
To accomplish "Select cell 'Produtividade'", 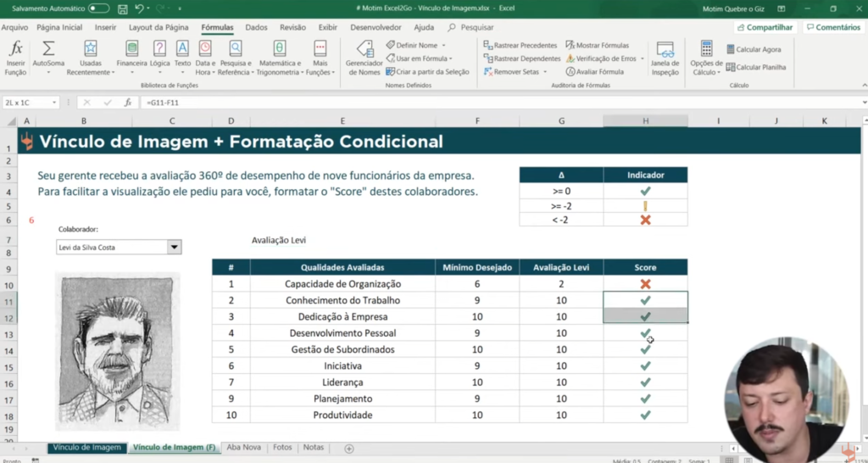I will click(x=342, y=415).
